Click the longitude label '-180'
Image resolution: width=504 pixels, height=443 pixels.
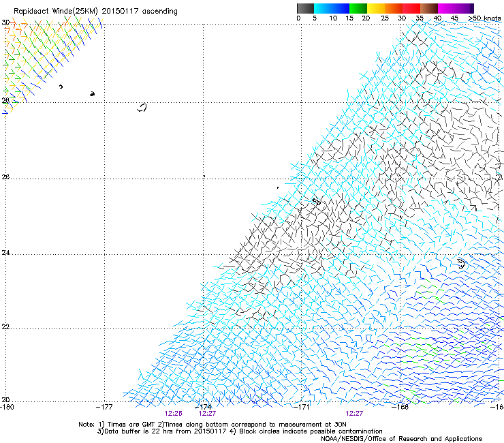7,407
